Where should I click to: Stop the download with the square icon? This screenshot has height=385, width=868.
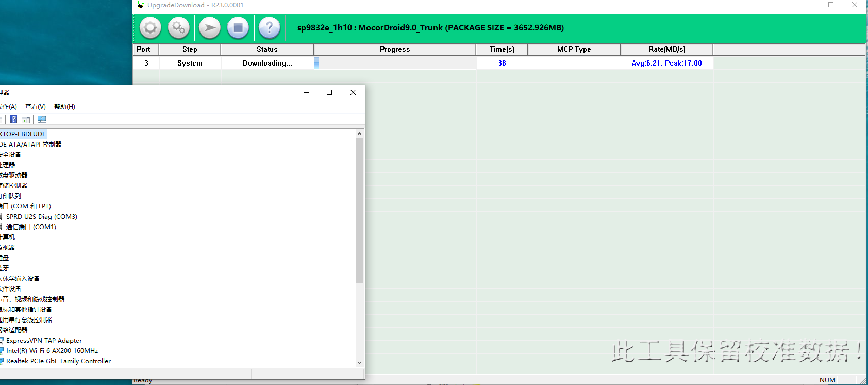(x=238, y=28)
